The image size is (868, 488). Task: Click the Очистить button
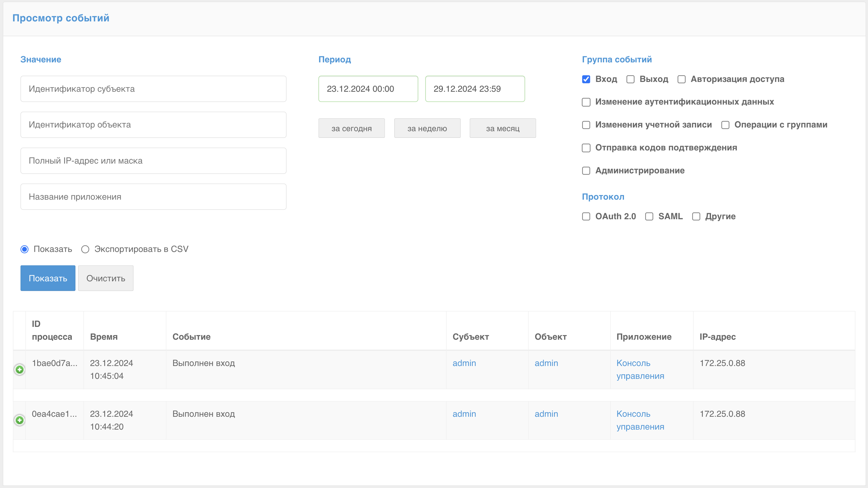point(105,278)
